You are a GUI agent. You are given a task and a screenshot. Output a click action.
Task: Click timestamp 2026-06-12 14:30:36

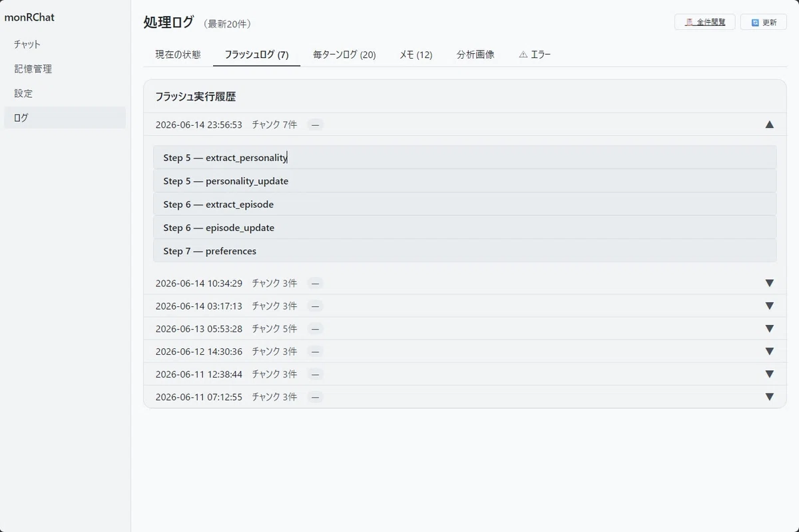(x=199, y=351)
